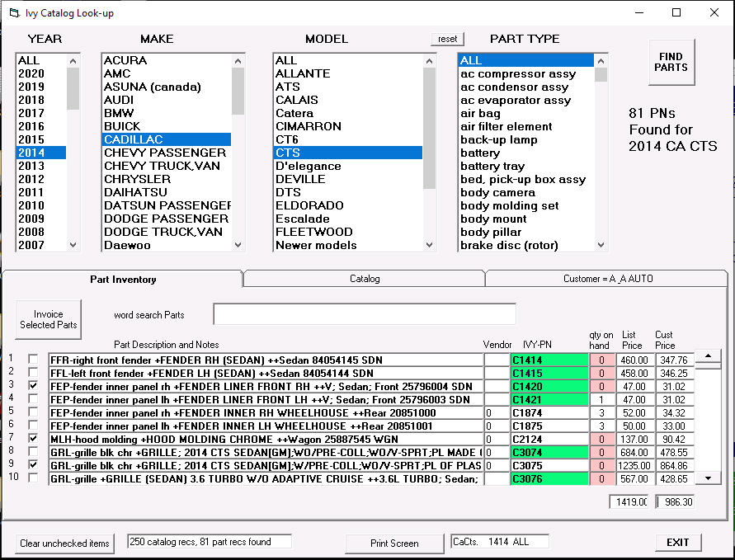The image size is (735, 560).
Task: Click the reset button near MODEL
Action: [447, 39]
